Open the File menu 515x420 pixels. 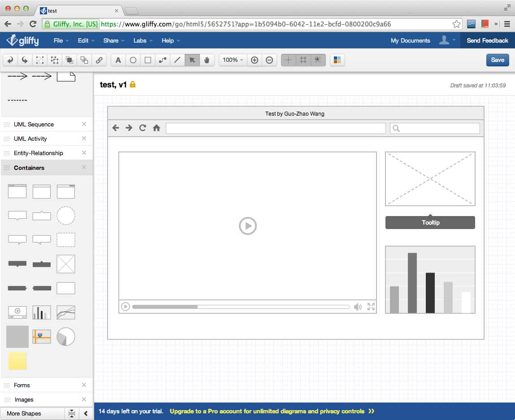pyautogui.click(x=61, y=40)
